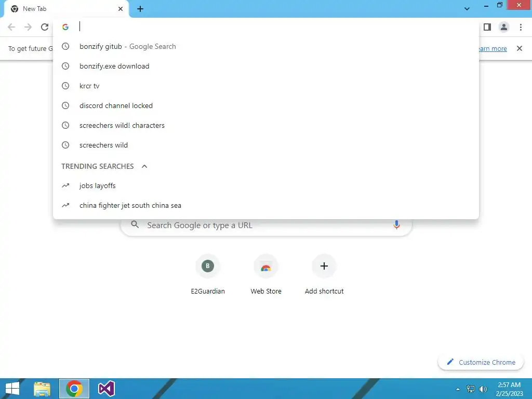Open the E2Guardian shortcut
The width and height of the screenshot is (532, 399).
pos(208,275)
